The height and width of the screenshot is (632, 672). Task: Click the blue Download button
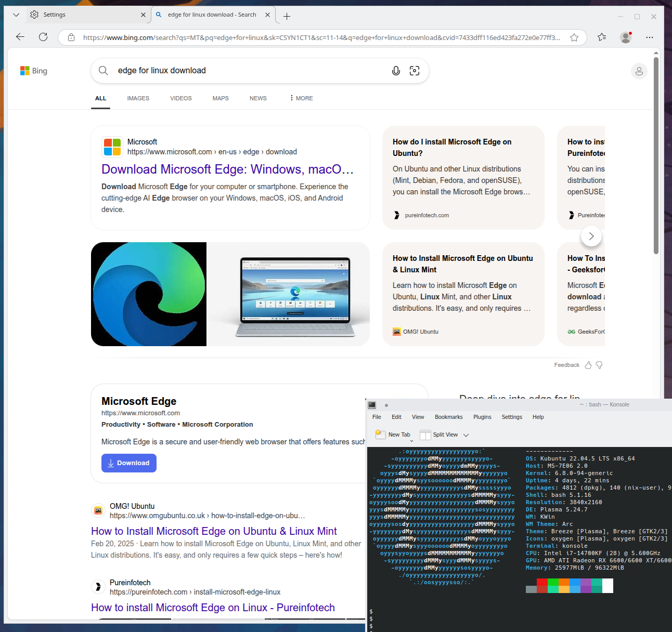click(129, 463)
